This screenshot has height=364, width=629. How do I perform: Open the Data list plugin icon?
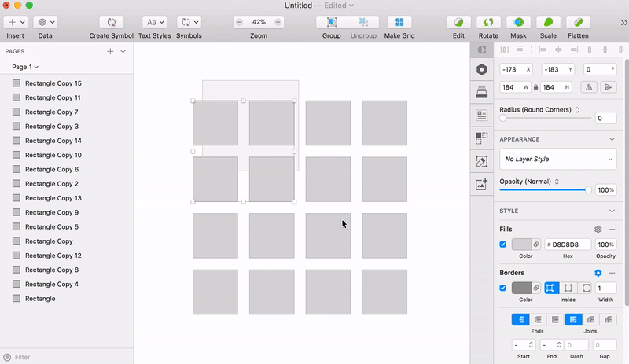[482, 116]
